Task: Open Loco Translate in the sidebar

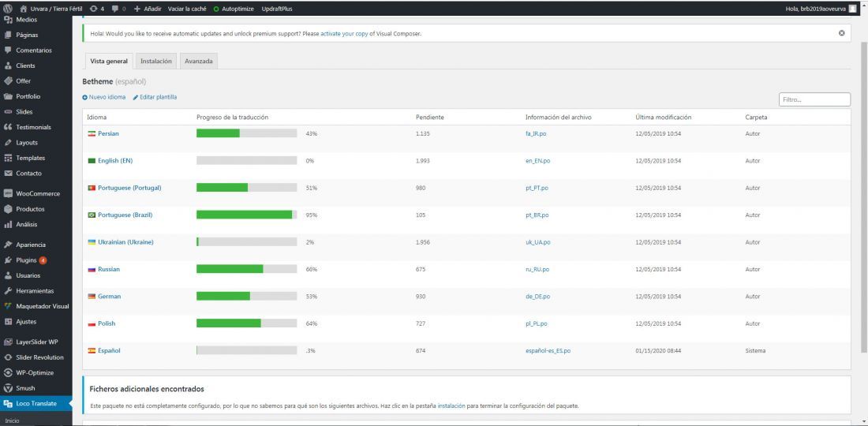Action: click(x=36, y=404)
